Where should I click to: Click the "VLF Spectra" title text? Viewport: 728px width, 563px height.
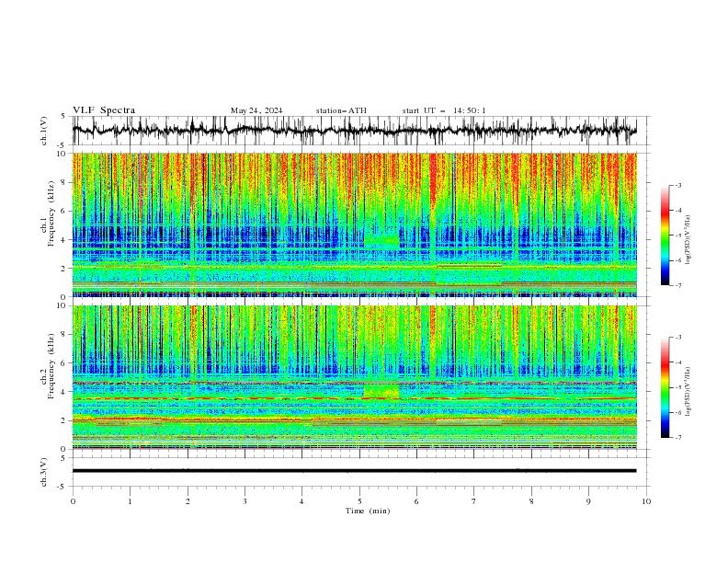[x=104, y=110]
